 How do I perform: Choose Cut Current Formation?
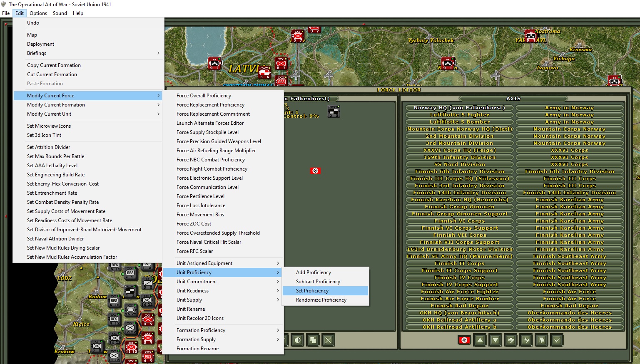(x=88, y=74)
